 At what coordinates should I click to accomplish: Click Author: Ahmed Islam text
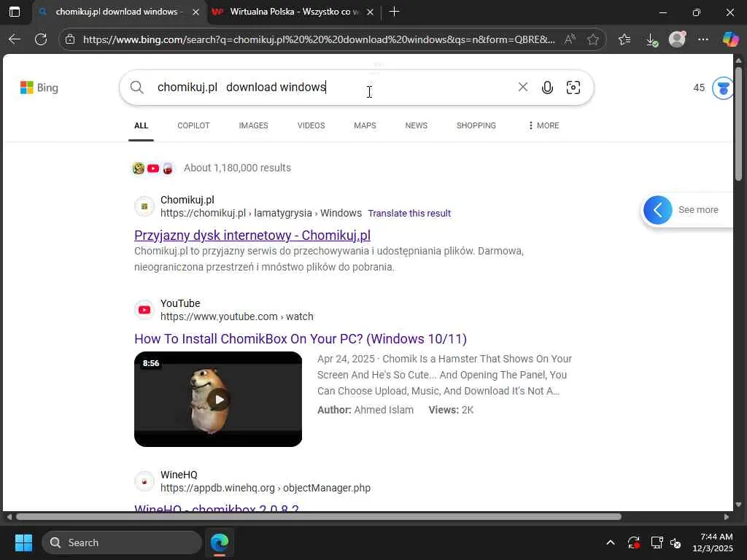click(x=365, y=410)
